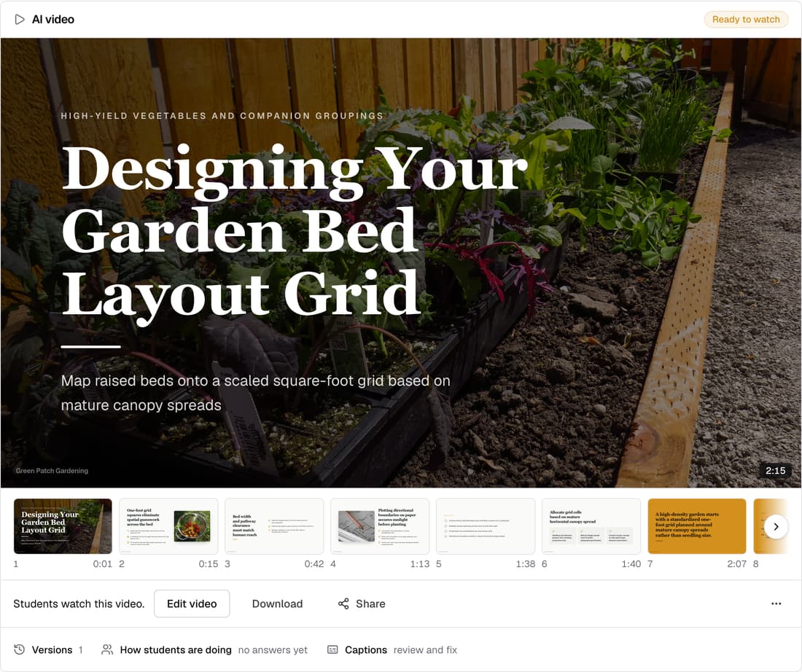Select slide 3 thumbnail about bed width

tap(274, 526)
